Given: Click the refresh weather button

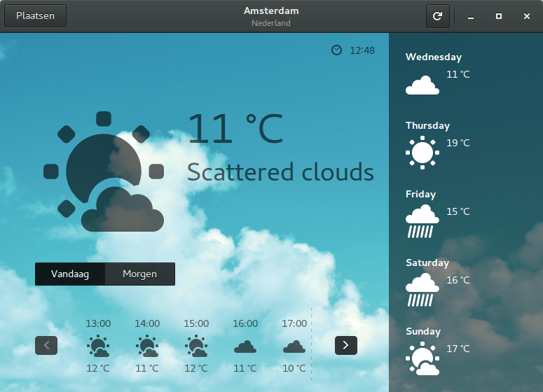Looking at the screenshot, I should [437, 16].
